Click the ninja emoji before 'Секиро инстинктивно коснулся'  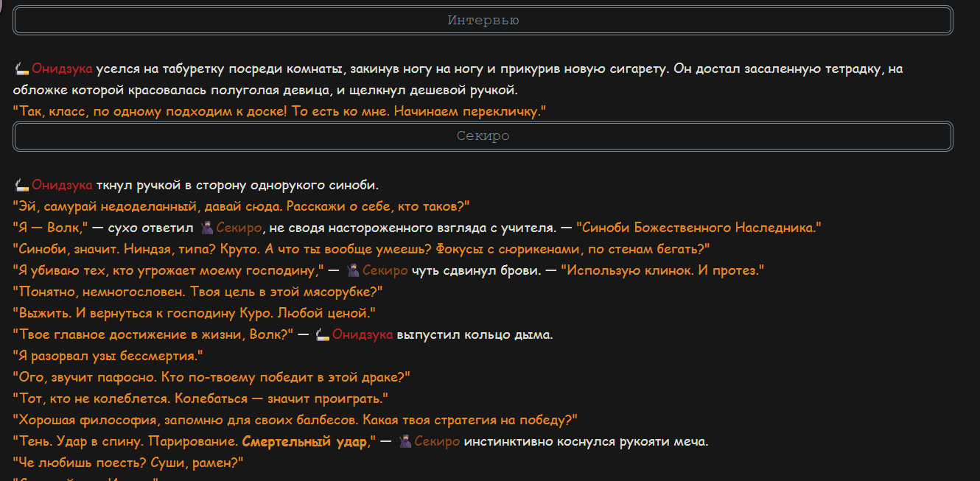(405, 441)
